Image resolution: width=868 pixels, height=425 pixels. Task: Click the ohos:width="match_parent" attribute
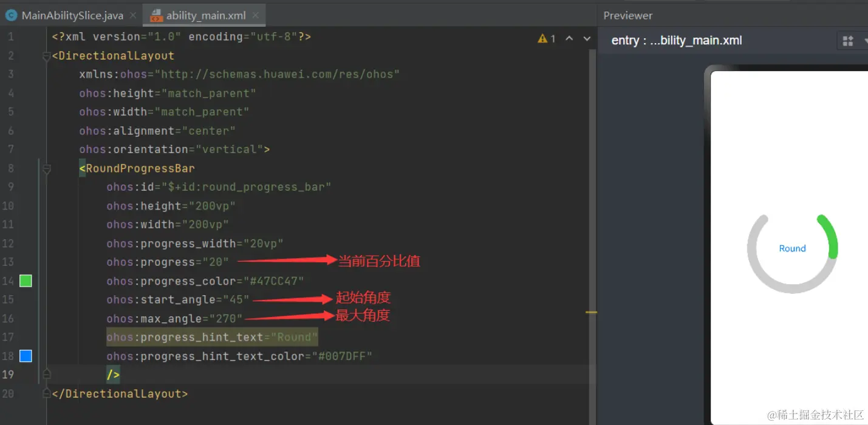(x=164, y=112)
